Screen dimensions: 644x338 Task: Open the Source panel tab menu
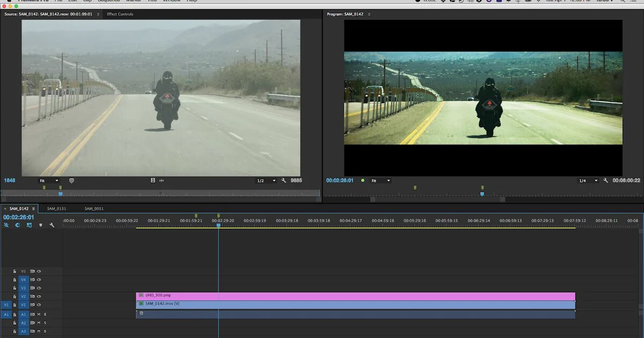98,14
